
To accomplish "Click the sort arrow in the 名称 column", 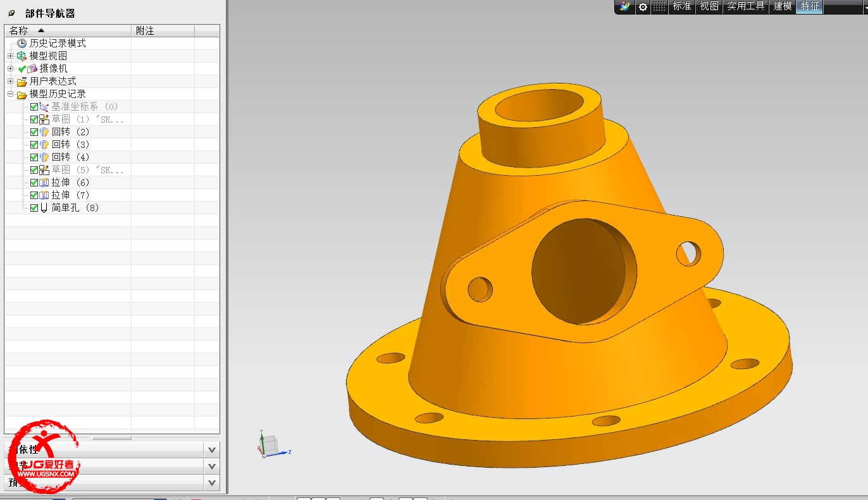I will pos(41,30).
